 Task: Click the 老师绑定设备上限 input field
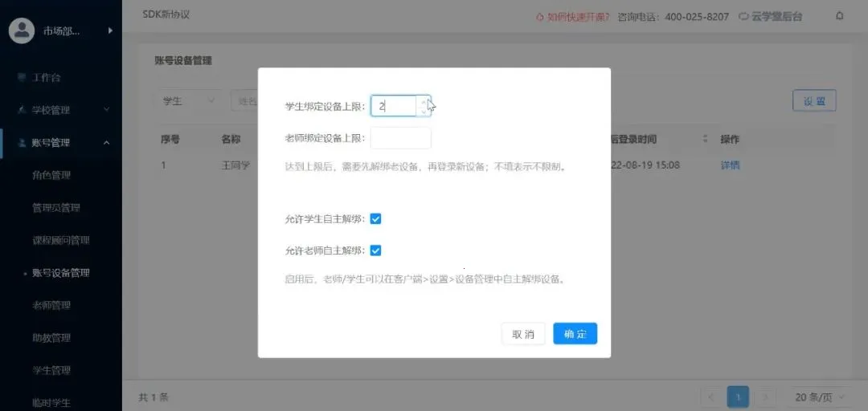pos(400,138)
